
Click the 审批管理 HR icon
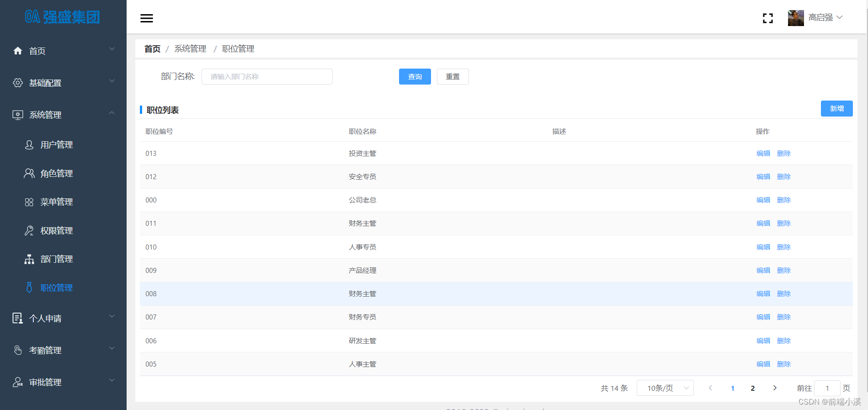tap(18, 382)
